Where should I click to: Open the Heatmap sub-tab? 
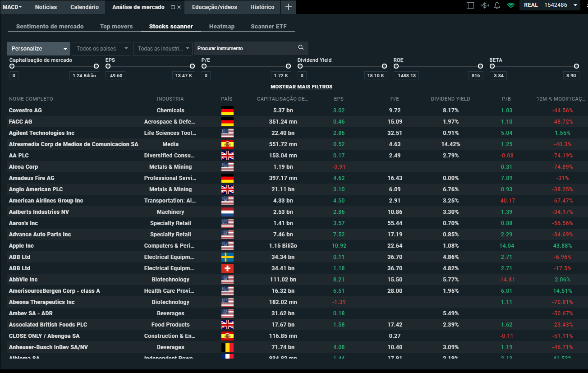tap(222, 26)
